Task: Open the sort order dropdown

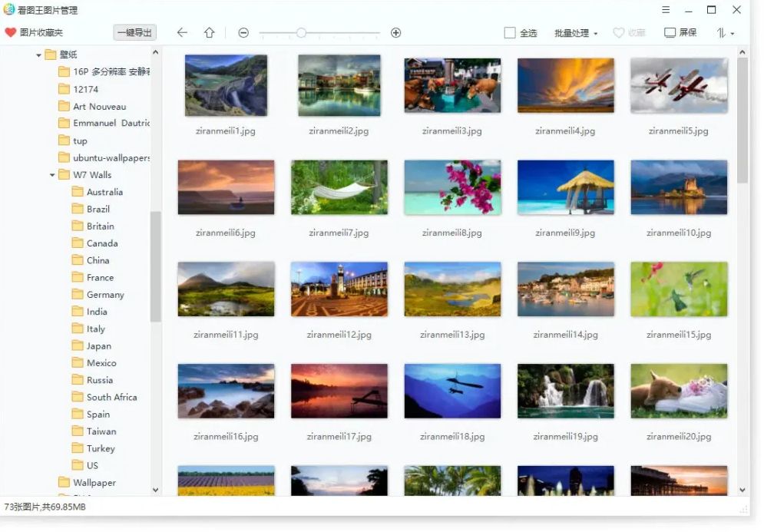Action: coord(726,33)
